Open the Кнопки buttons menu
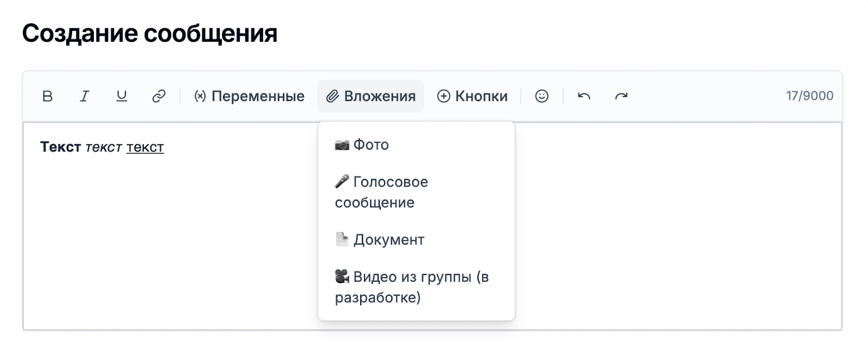Image resolution: width=868 pixels, height=350 pixels. [x=473, y=96]
